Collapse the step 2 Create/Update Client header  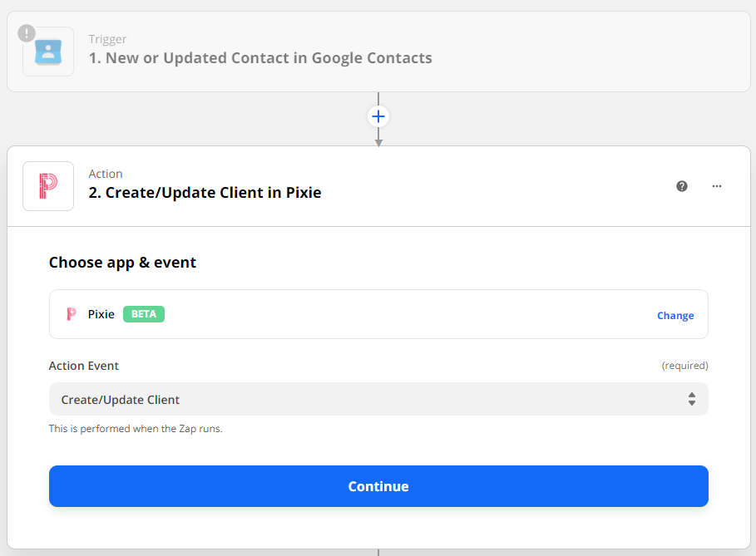point(205,193)
